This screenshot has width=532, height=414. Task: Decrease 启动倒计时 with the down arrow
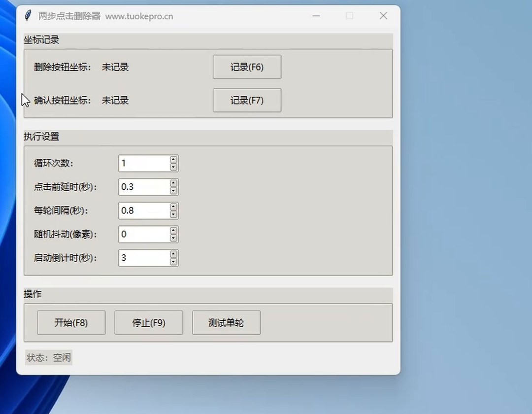174,262
